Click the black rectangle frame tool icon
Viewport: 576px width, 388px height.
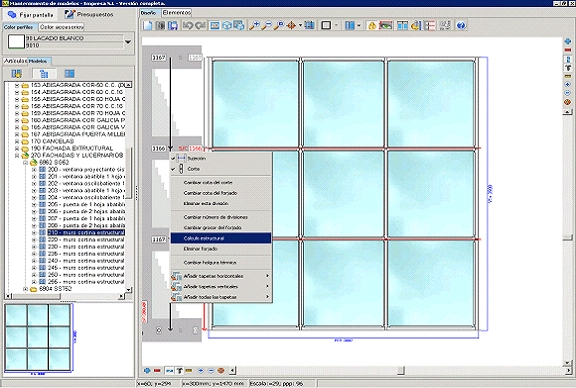[326, 25]
